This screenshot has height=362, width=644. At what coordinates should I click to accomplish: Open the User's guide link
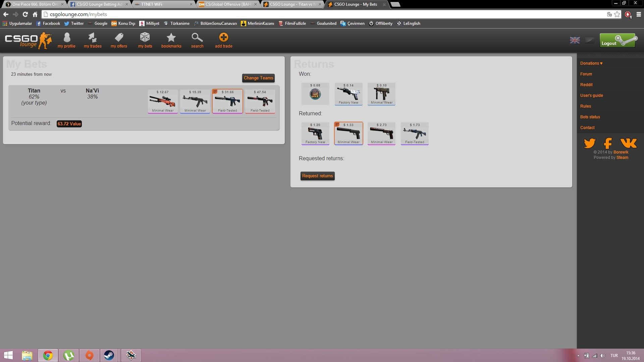(591, 96)
